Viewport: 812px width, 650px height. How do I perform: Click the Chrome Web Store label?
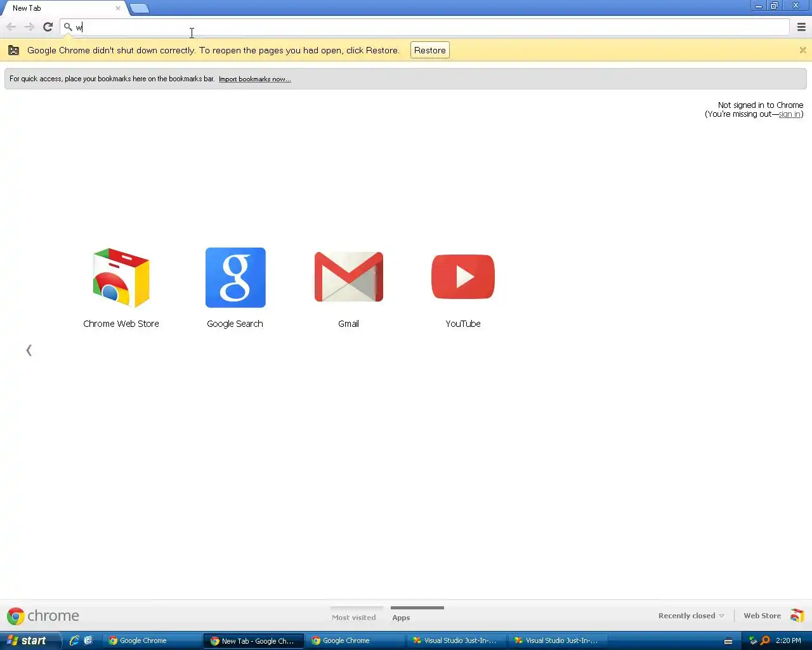pyautogui.click(x=121, y=324)
